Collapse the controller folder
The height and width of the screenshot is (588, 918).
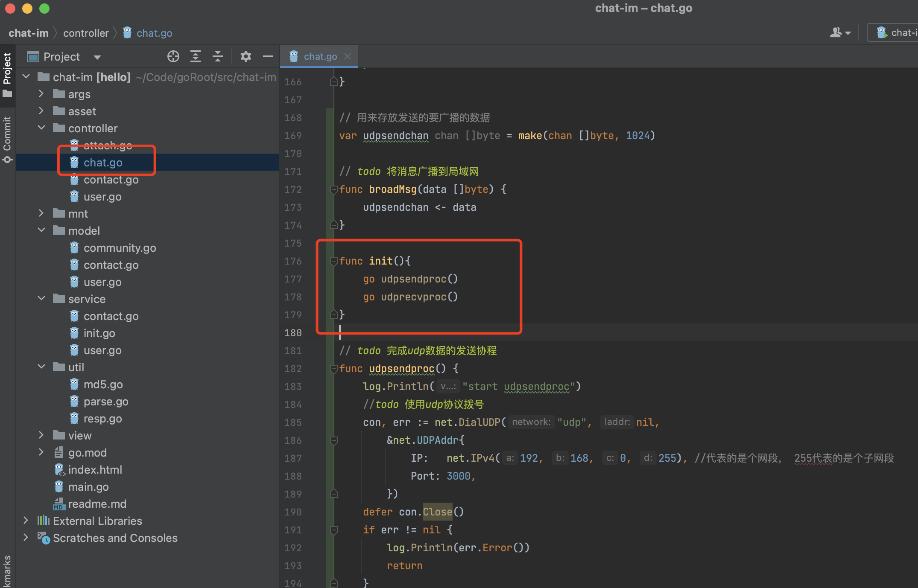[x=41, y=128]
